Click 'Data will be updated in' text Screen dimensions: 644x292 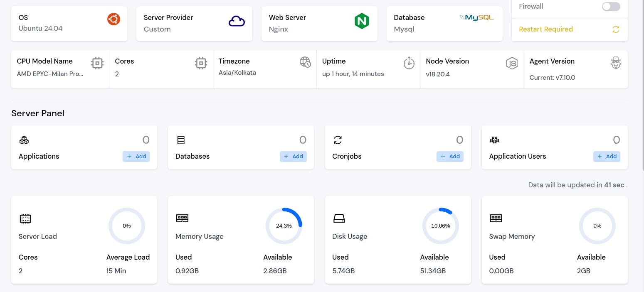565,185
